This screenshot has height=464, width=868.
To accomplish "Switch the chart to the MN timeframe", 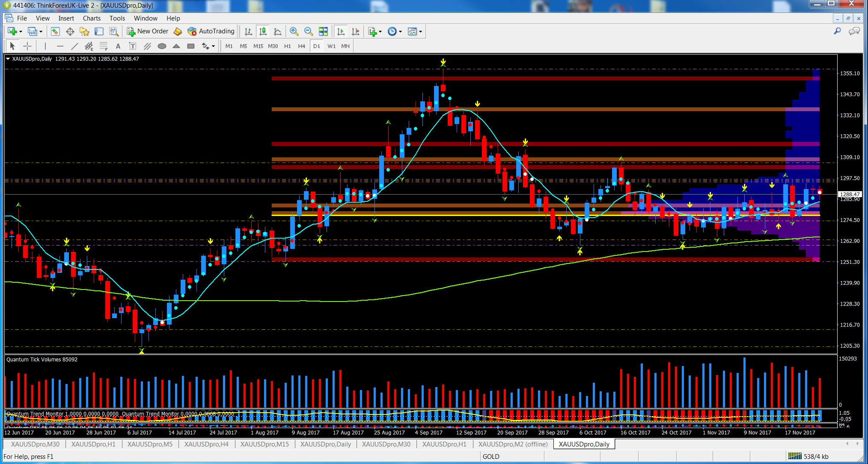I will pos(345,46).
